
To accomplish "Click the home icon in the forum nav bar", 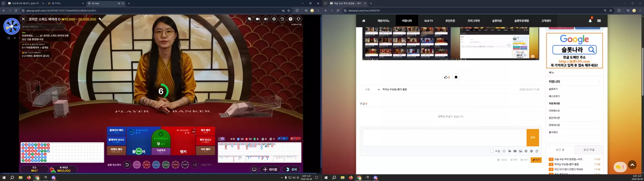I will point(364,21).
